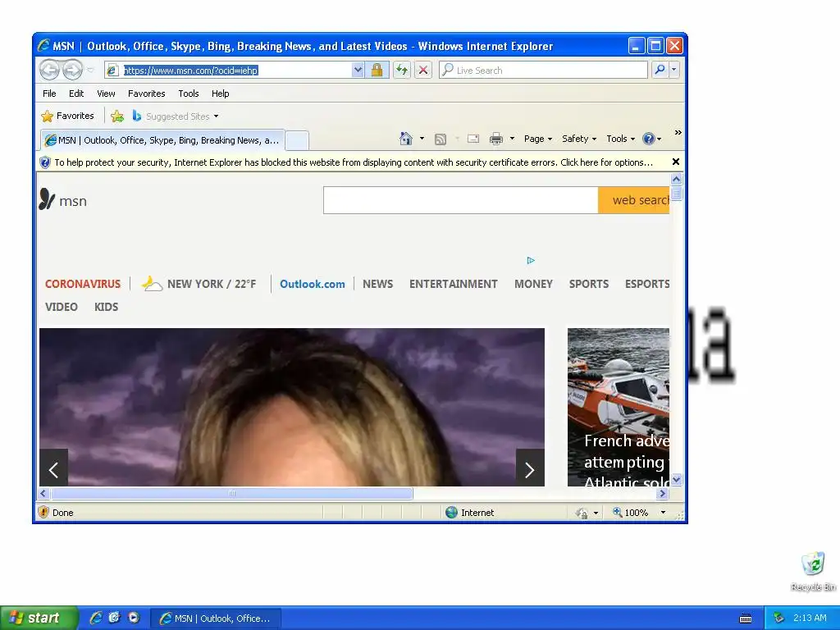This screenshot has height=630, width=840.
Task: Open the Help menu
Action: point(220,94)
